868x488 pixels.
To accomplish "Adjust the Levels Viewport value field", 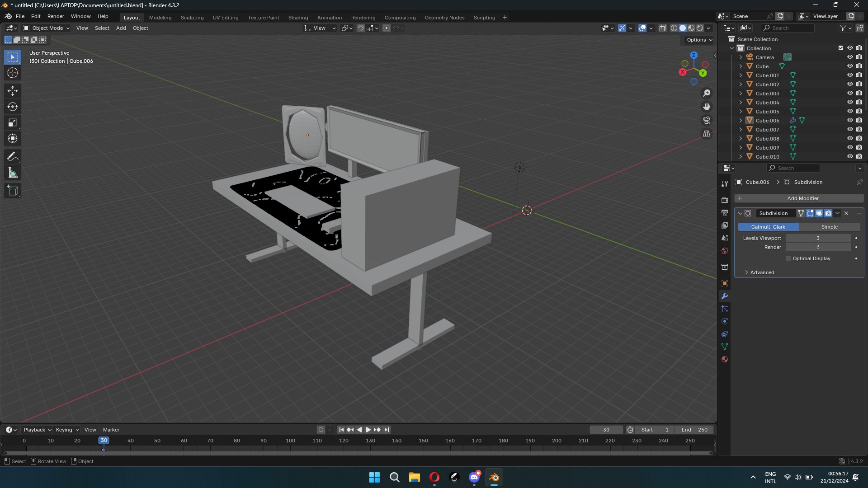I will 818,238.
